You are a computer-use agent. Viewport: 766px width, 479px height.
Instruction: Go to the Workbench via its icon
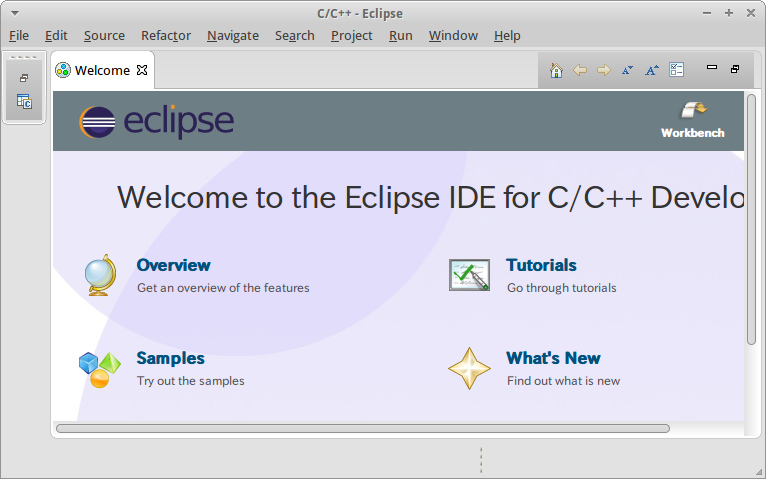click(x=694, y=110)
